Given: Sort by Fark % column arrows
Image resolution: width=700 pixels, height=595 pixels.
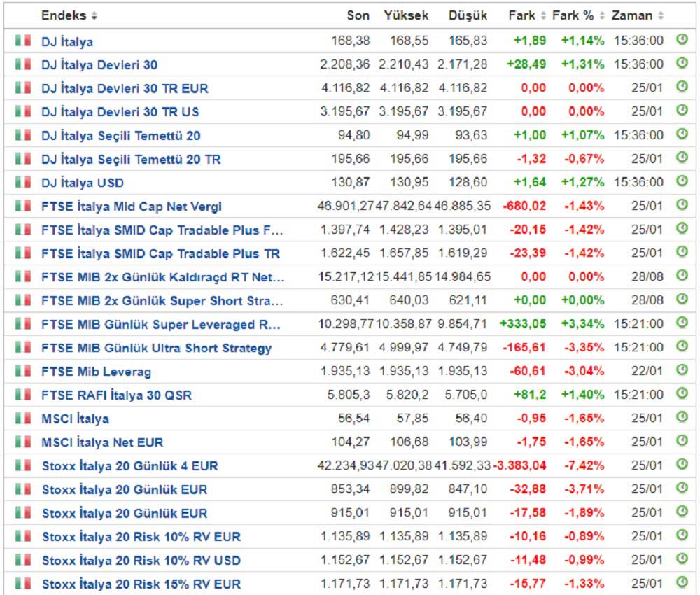Looking at the screenshot, I should [602, 16].
